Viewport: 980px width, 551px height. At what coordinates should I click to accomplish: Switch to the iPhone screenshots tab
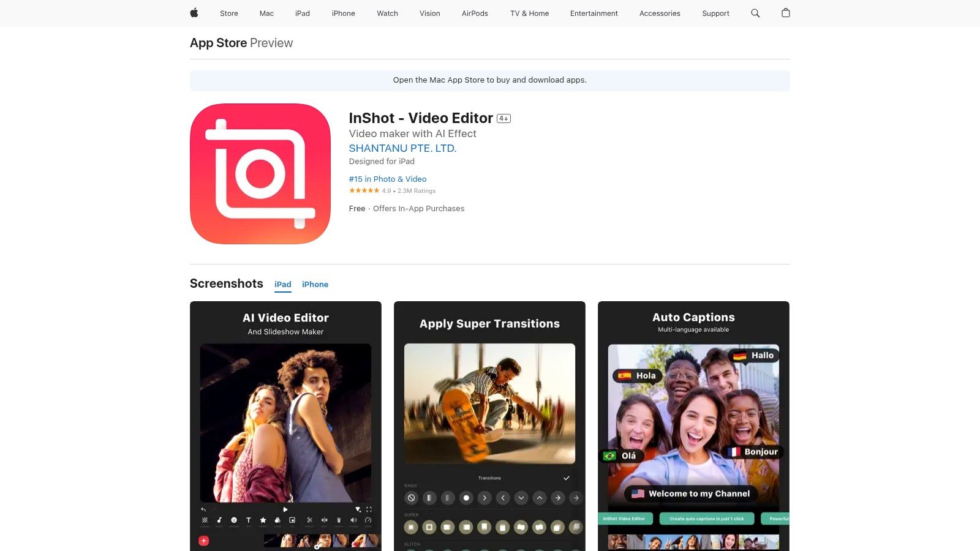[315, 284]
